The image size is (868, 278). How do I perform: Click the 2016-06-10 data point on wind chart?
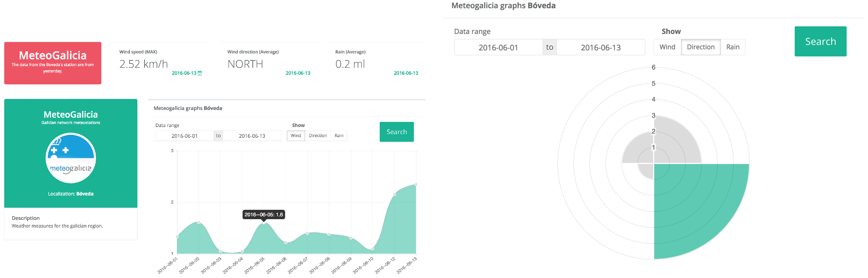coord(373,249)
